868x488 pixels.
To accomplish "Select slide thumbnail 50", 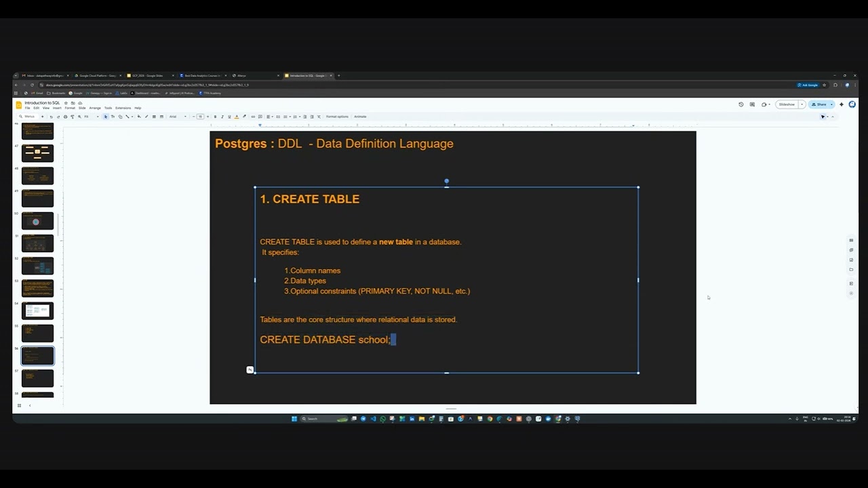I will [37, 220].
